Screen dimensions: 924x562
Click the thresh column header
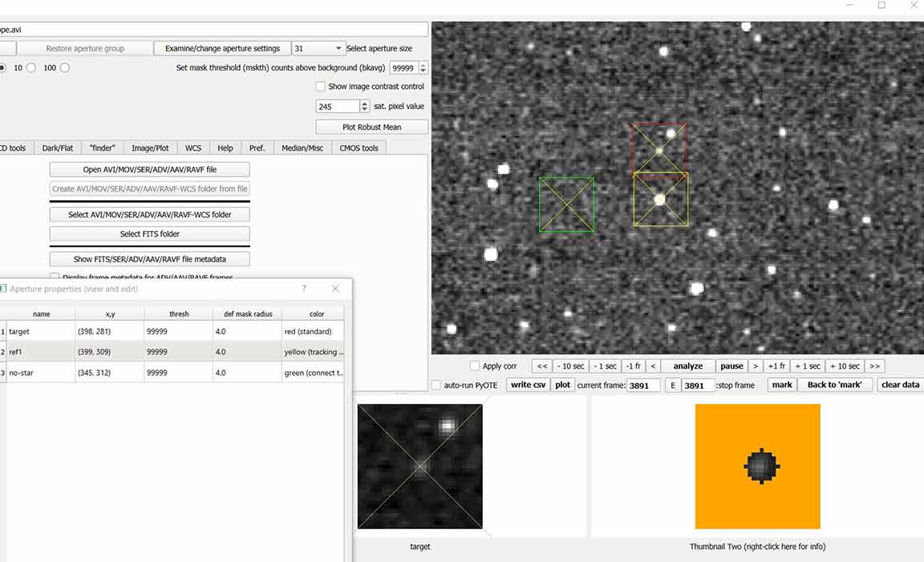coord(179,314)
